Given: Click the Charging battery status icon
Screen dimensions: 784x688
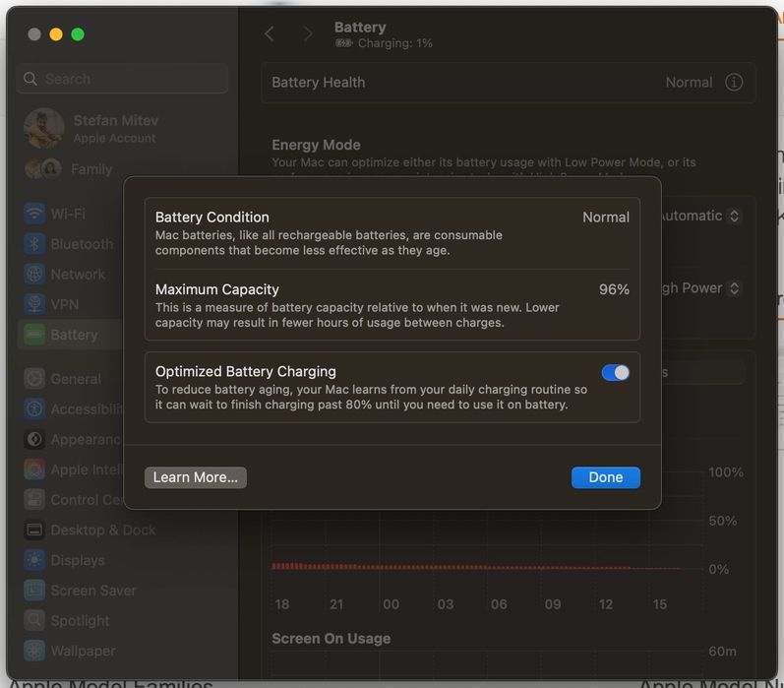Looking at the screenshot, I should pos(343,43).
